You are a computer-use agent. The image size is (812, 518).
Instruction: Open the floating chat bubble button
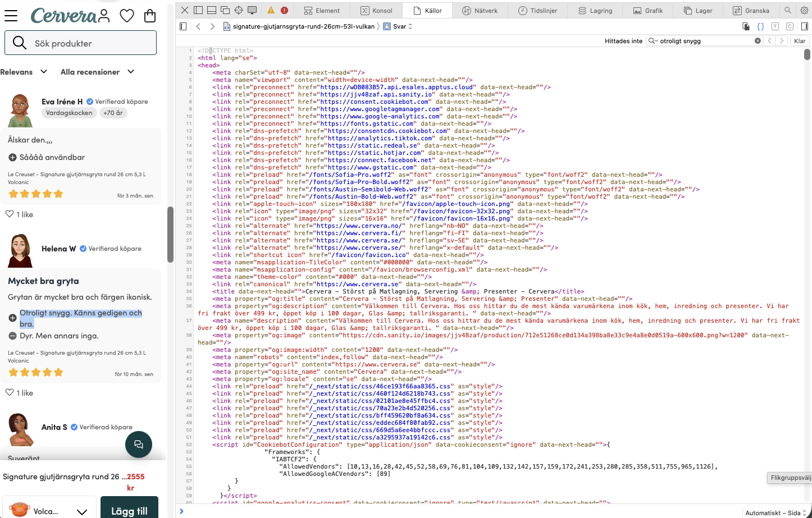[139, 444]
